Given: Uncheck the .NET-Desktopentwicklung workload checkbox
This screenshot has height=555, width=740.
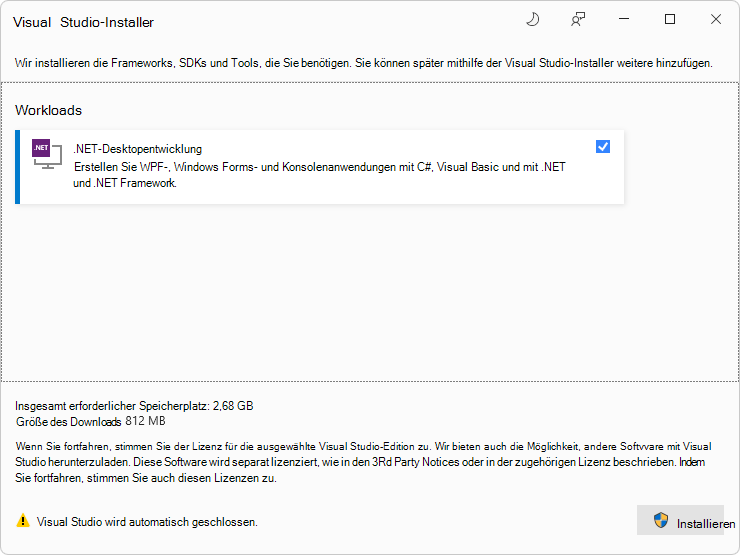Looking at the screenshot, I should (603, 147).
